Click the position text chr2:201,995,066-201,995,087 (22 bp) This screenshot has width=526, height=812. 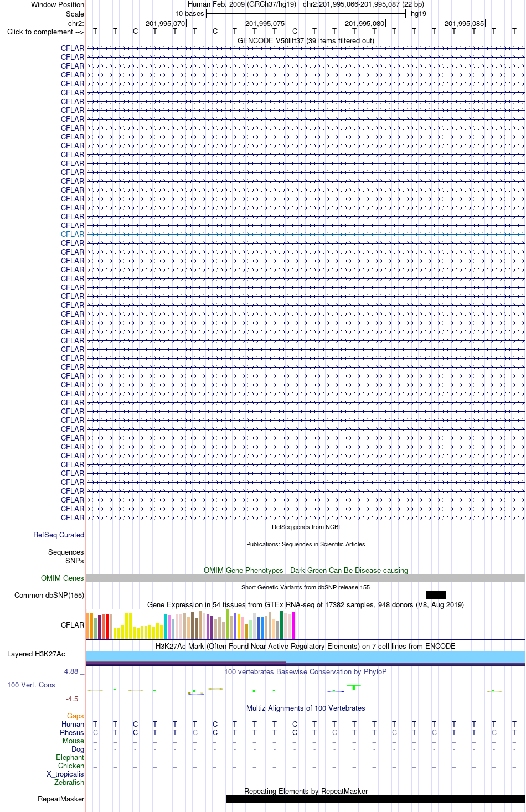click(363, 4)
